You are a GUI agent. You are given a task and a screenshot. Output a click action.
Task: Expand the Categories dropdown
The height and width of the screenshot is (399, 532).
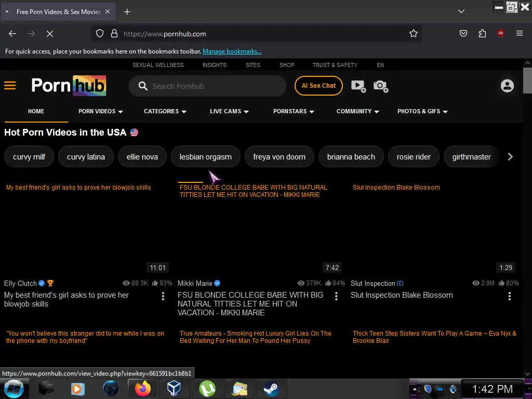[x=165, y=111]
